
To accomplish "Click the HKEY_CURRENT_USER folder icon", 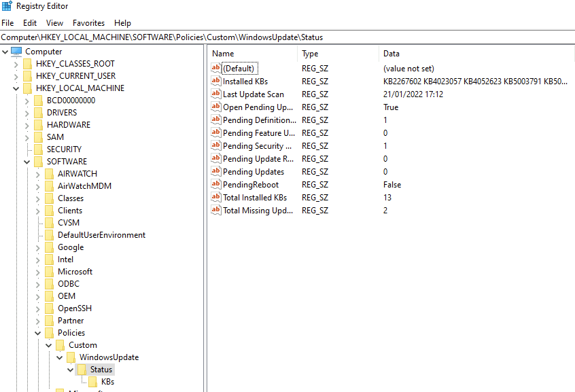I will (x=27, y=76).
